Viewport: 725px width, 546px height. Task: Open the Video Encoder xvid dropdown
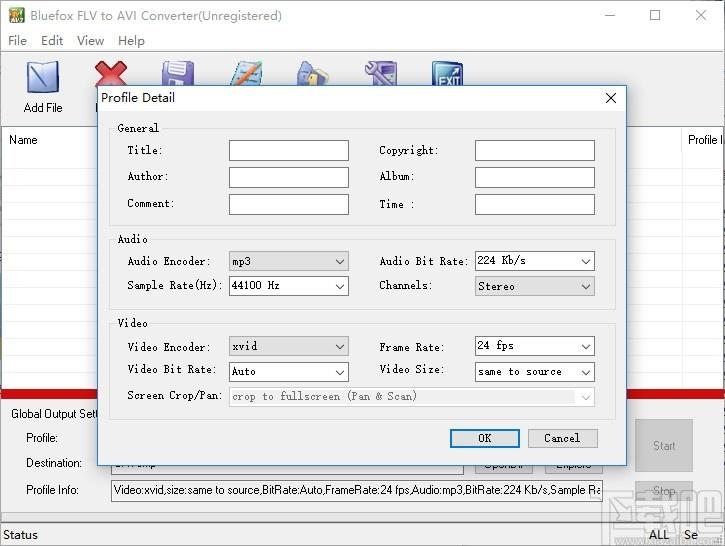click(289, 346)
